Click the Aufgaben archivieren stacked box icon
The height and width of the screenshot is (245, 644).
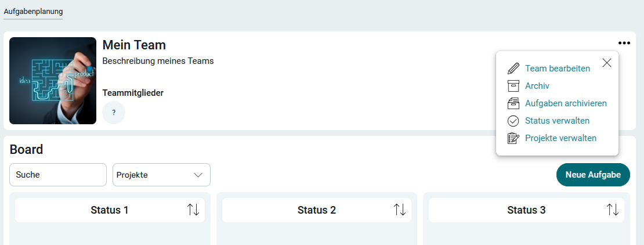[x=513, y=103]
